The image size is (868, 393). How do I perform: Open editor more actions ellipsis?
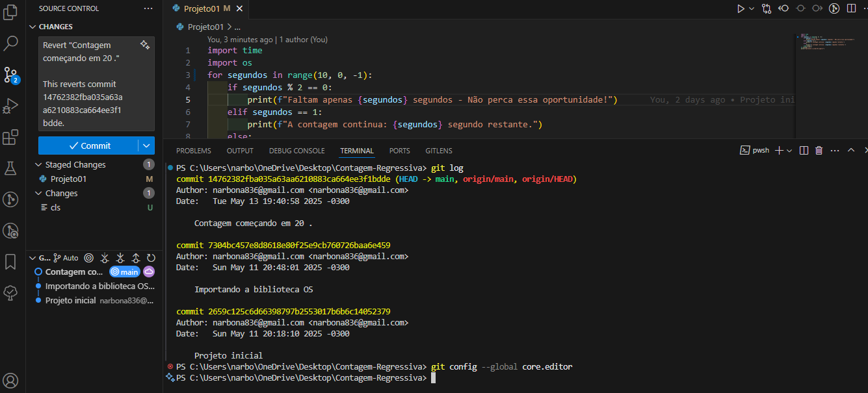pyautogui.click(x=865, y=8)
